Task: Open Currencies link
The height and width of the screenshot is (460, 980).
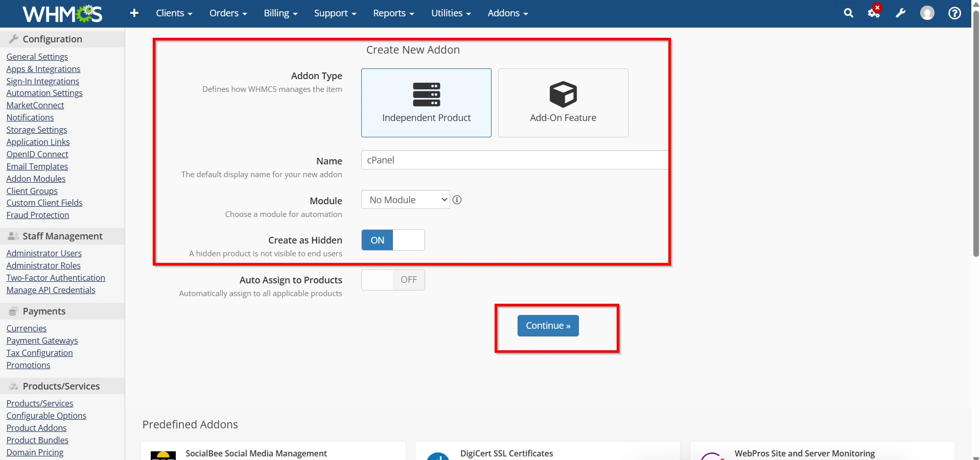Action: point(27,328)
